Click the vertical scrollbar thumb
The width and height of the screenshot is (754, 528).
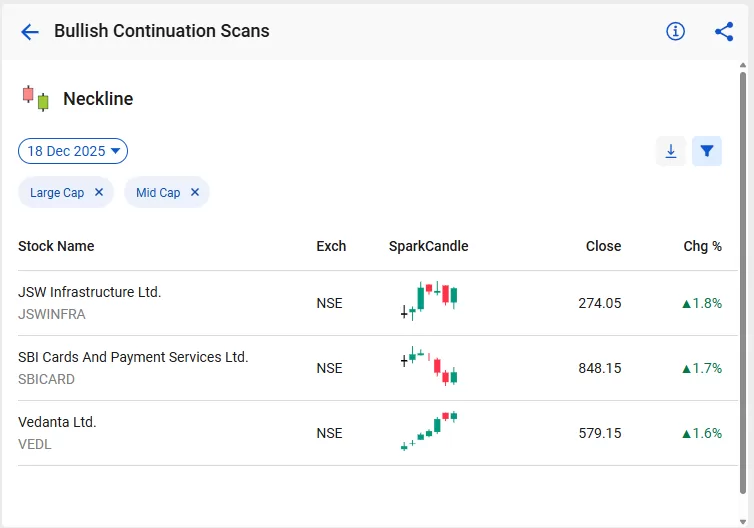(743, 283)
